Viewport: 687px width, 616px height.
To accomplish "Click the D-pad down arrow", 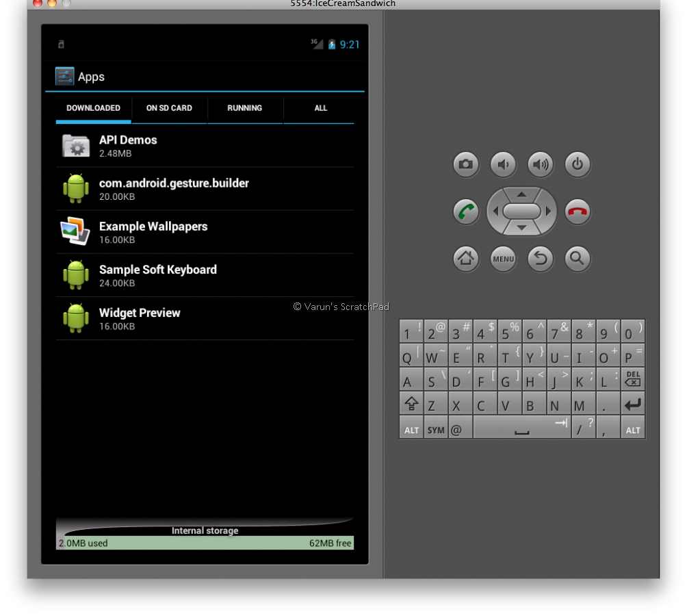I will pos(521,228).
